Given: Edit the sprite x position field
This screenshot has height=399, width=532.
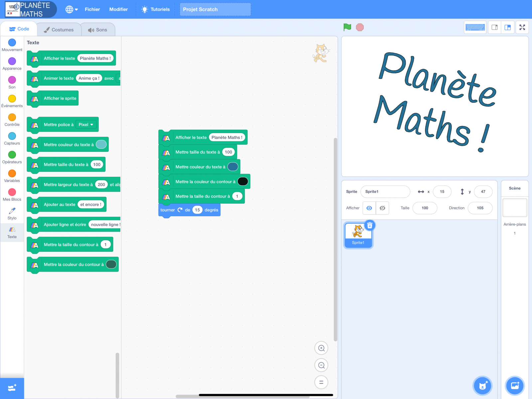Looking at the screenshot, I should coord(442,192).
